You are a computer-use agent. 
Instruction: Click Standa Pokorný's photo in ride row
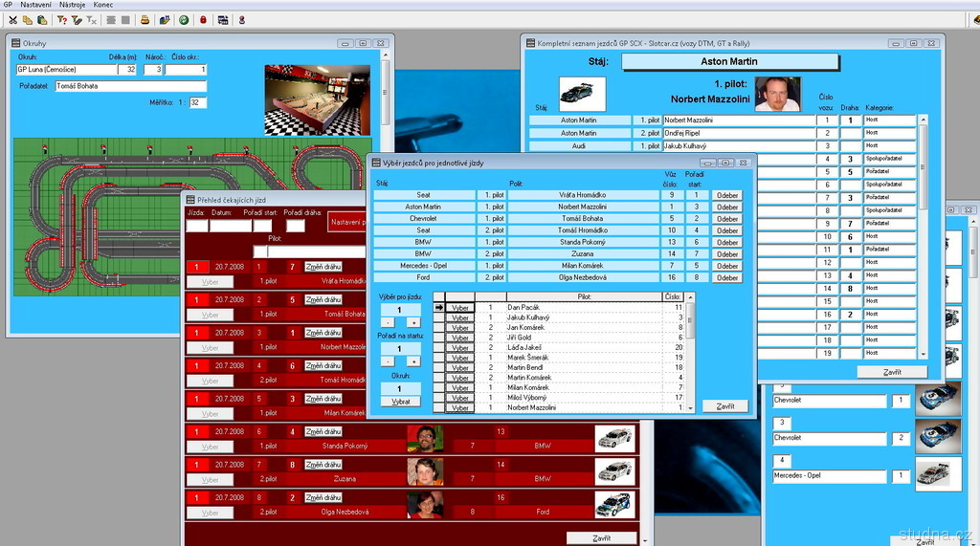[x=425, y=439]
